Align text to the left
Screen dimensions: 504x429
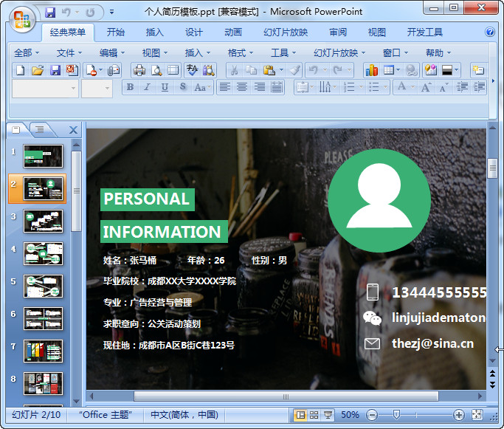pyautogui.click(x=224, y=87)
